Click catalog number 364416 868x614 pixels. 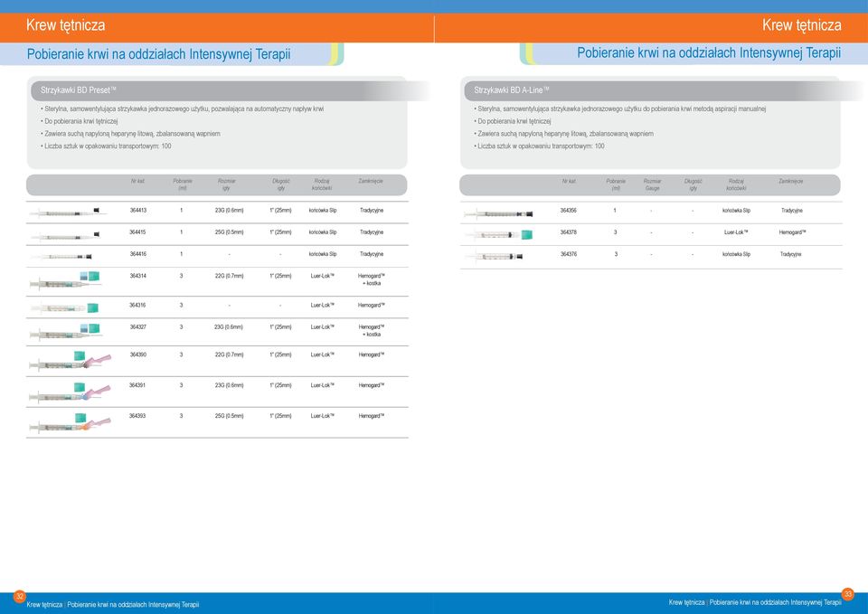(x=137, y=253)
